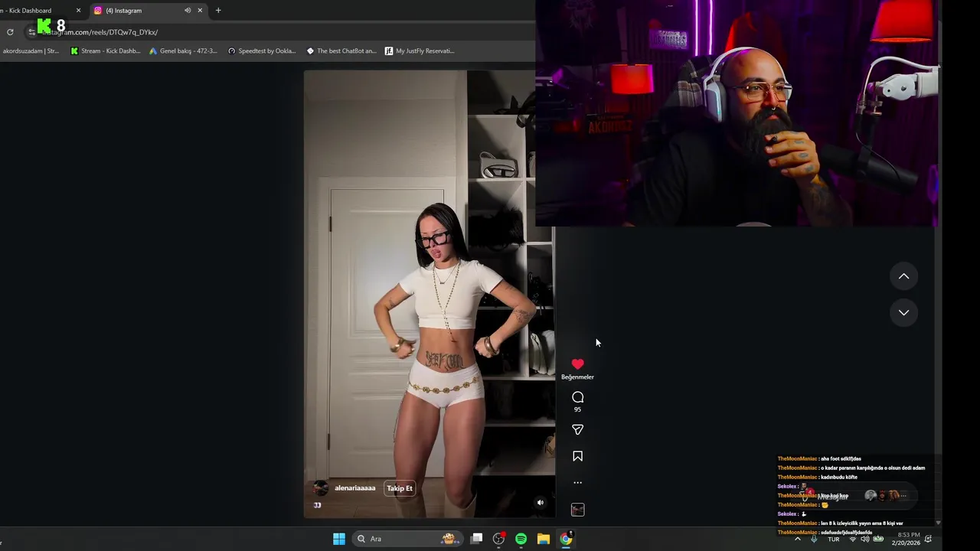Click the microphone tray icon

[813, 539]
